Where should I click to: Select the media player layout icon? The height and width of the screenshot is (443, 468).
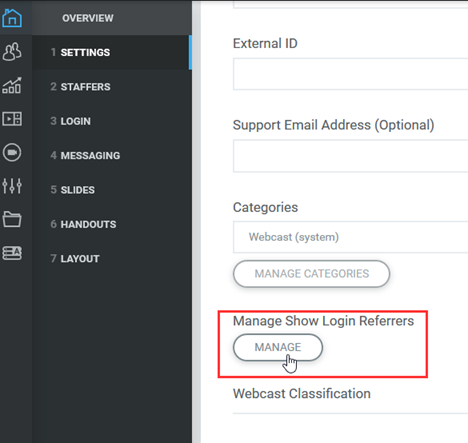pyautogui.click(x=12, y=119)
